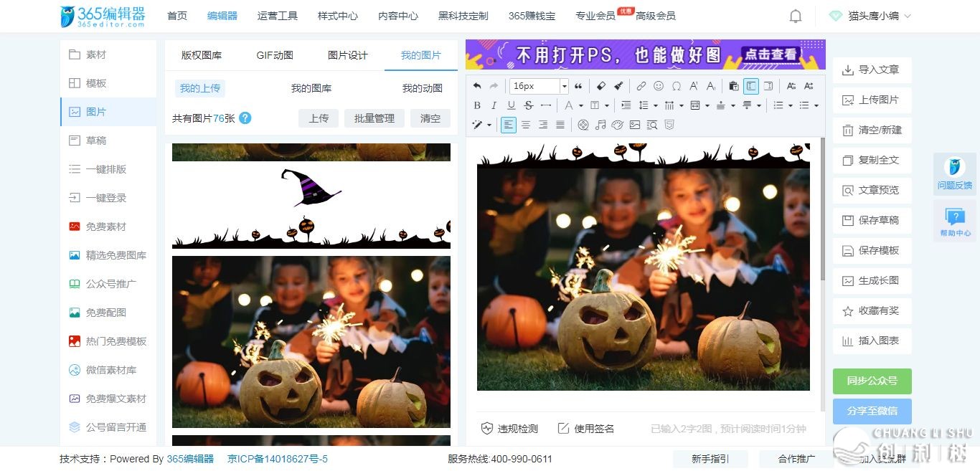Select the witch hat Halloween thumbnail
980x471 pixels.
click(x=311, y=207)
